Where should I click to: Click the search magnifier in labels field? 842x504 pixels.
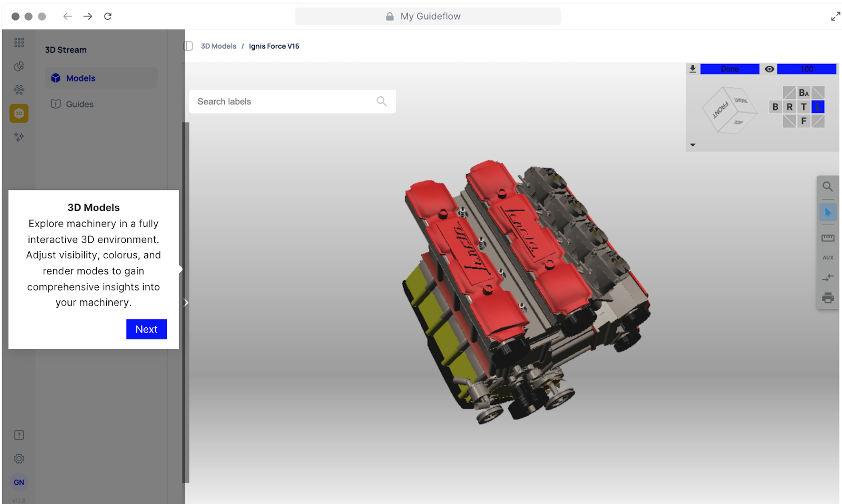[x=382, y=102]
